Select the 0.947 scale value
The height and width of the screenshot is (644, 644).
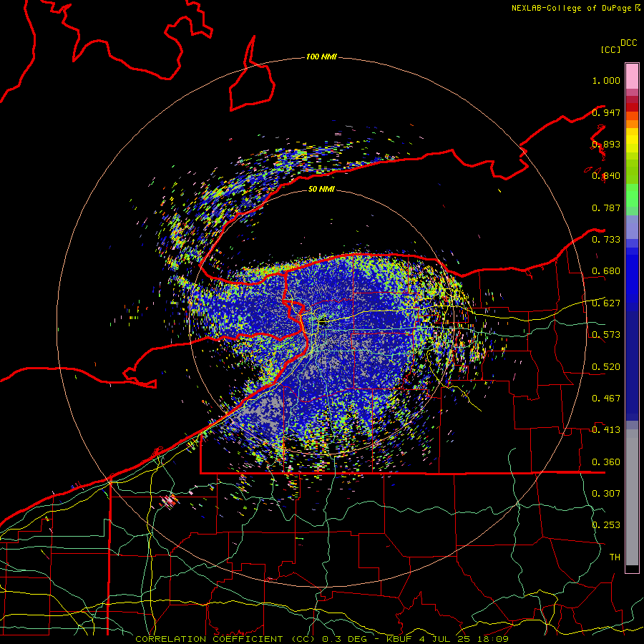point(606,112)
